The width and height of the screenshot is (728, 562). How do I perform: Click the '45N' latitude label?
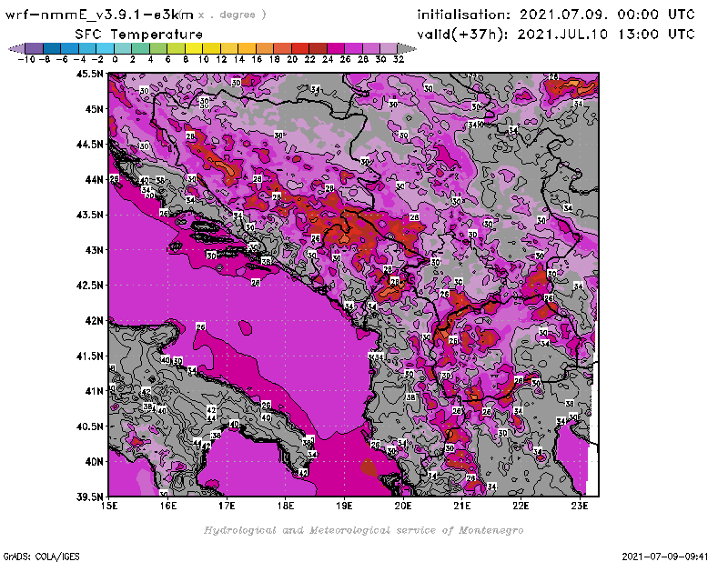coord(94,109)
